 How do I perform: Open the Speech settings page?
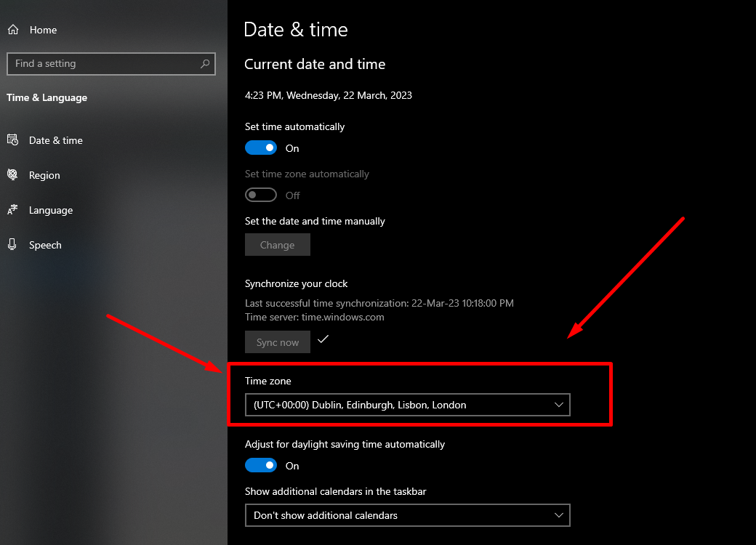[44, 245]
